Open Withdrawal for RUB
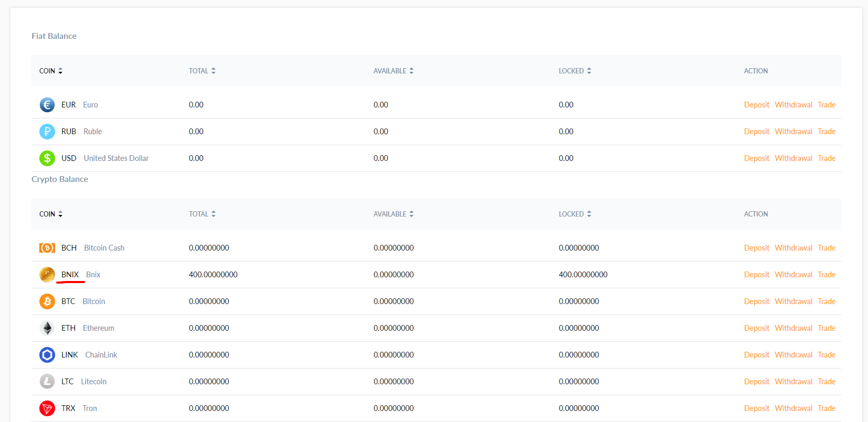Screen dimensions: 868x422 tap(793, 132)
